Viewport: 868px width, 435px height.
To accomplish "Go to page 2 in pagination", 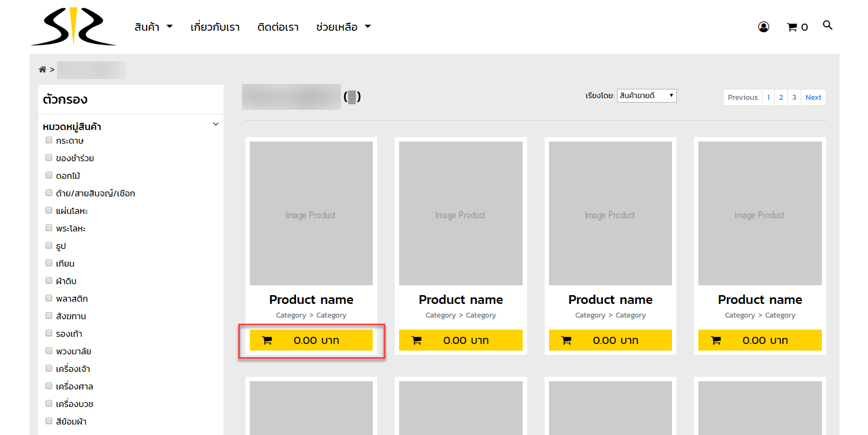I will [x=781, y=97].
